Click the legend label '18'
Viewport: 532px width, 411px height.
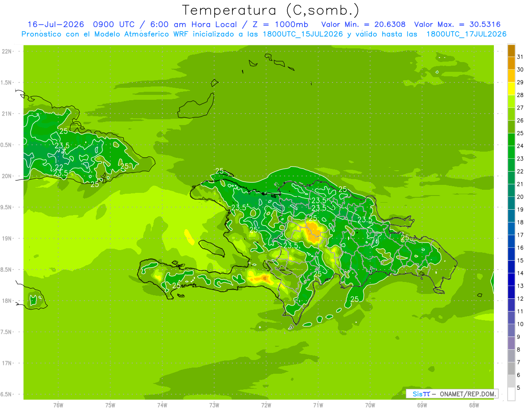[520, 222]
